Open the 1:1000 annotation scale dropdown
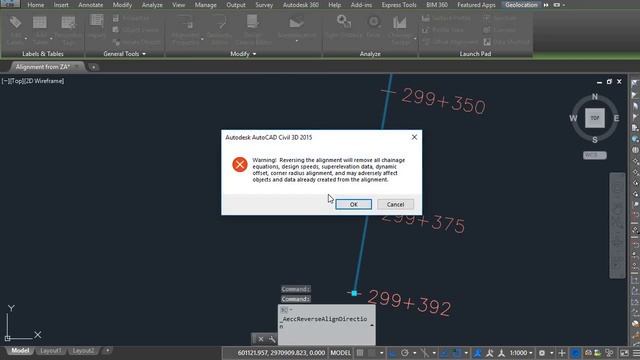The height and width of the screenshot is (360, 640). (x=521, y=353)
